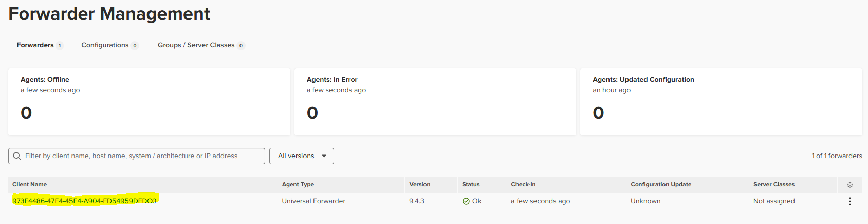Open row actions three-dot menu
Screen dimensions: 868x224
850,201
